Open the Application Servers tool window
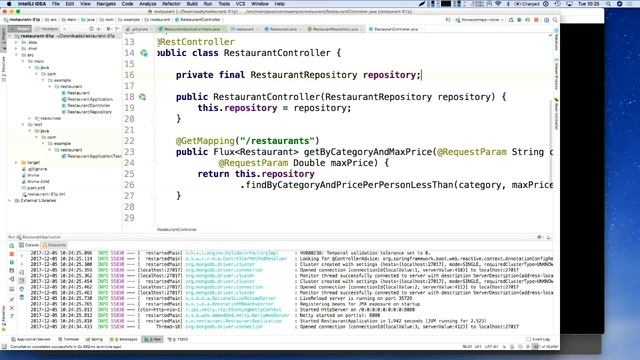Viewport: 640px width, 360px height. point(31,340)
